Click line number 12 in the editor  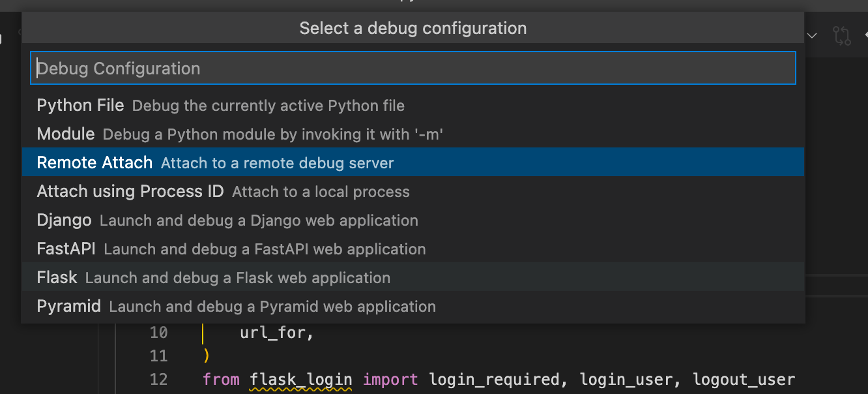[158, 379]
